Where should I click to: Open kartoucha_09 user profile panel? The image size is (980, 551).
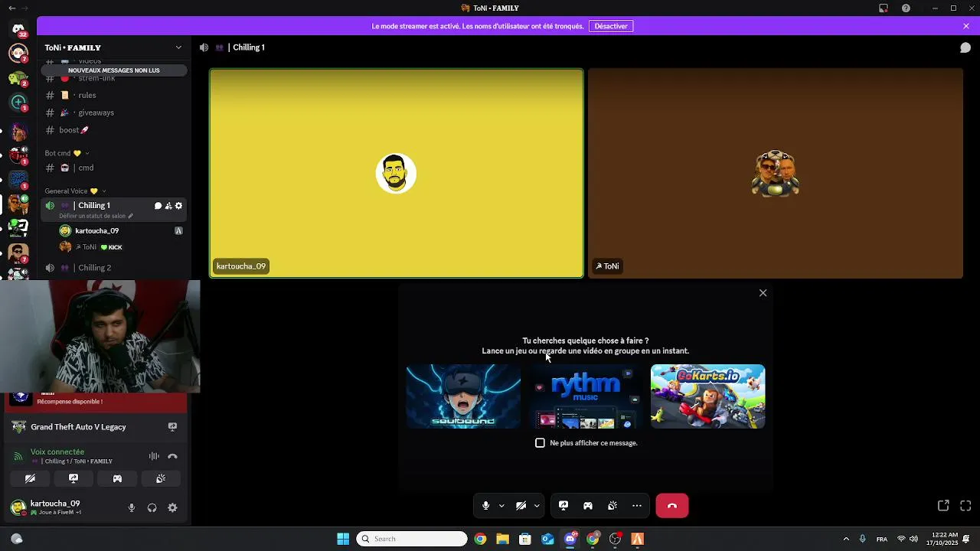tap(54, 507)
